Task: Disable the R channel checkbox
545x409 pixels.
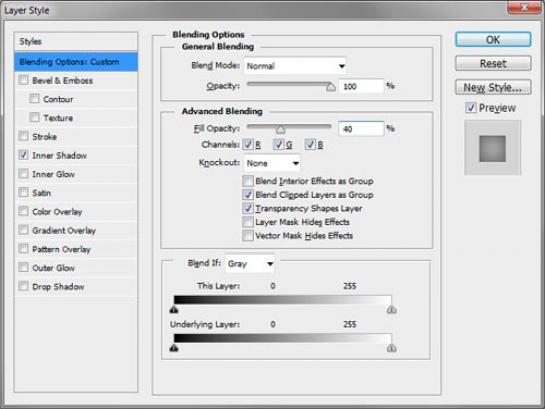Action: click(x=248, y=144)
